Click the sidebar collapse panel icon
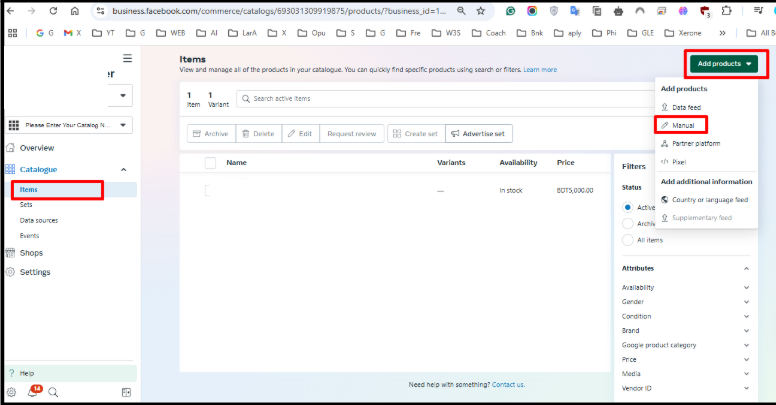This screenshot has height=405, width=776. tap(127, 392)
